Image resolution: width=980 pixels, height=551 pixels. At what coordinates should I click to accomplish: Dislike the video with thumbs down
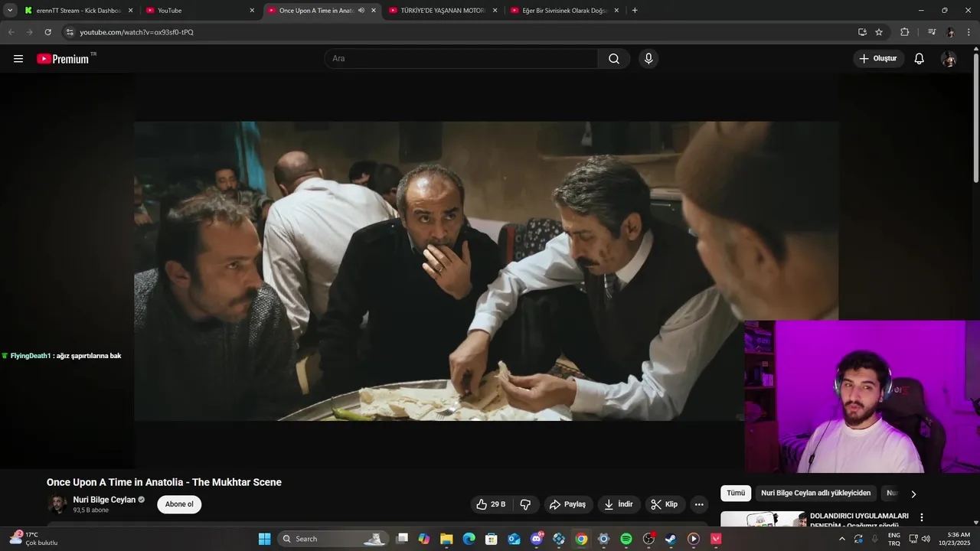pos(525,504)
